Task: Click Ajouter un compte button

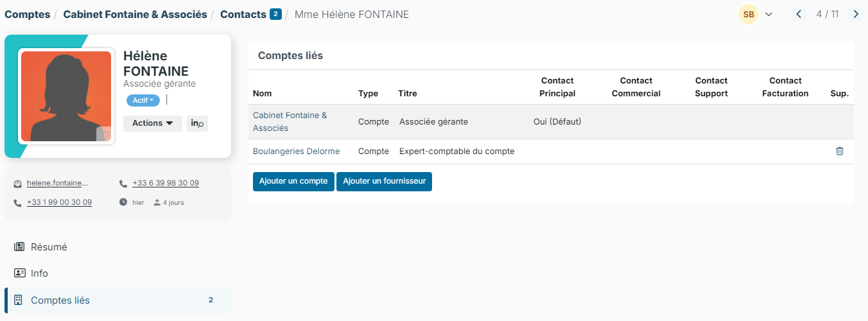Action: coord(293,182)
